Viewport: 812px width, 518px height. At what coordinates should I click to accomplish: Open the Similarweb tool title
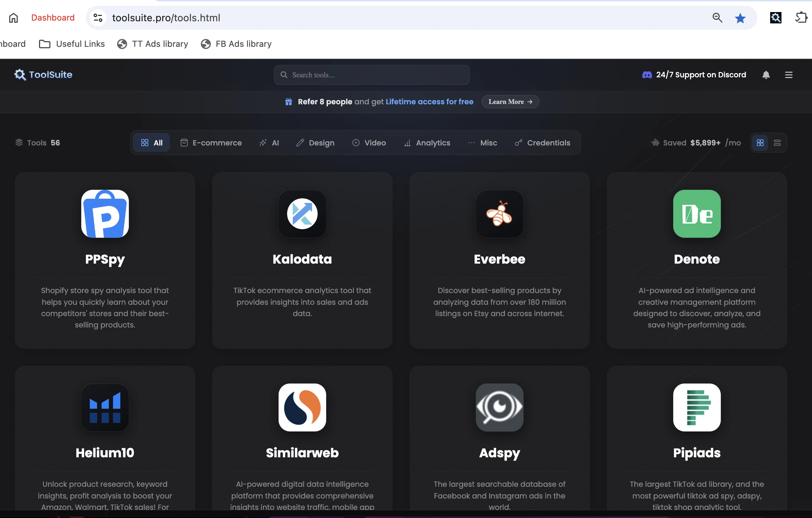(x=302, y=453)
